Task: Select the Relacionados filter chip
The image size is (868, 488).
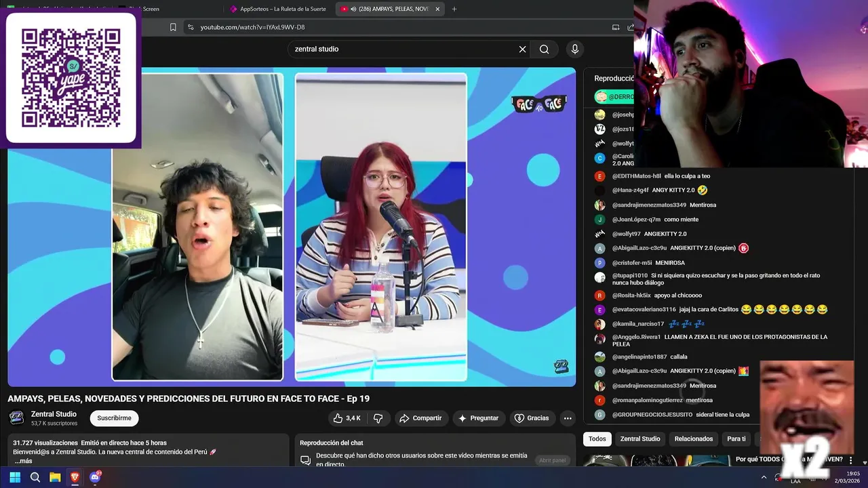Action: point(694,439)
